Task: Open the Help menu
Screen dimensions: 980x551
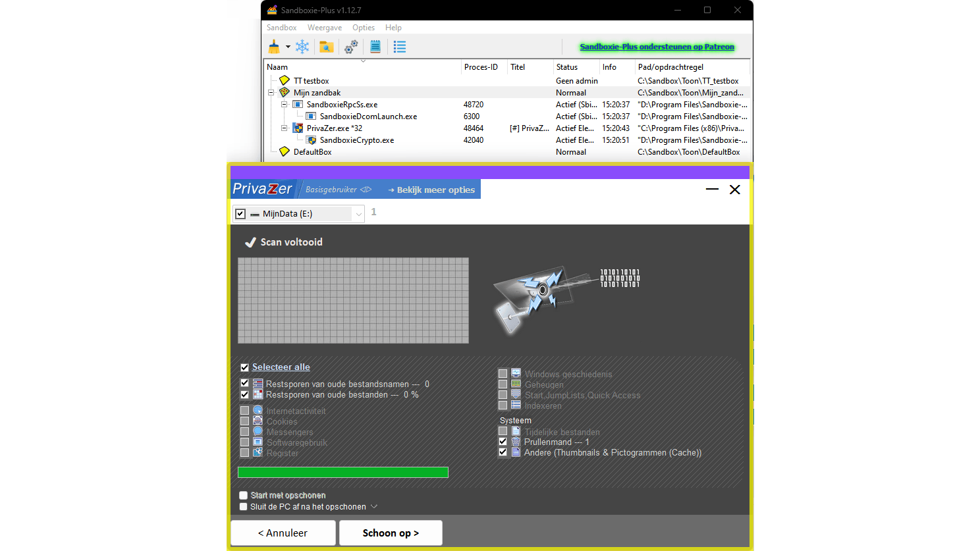Action: point(393,28)
